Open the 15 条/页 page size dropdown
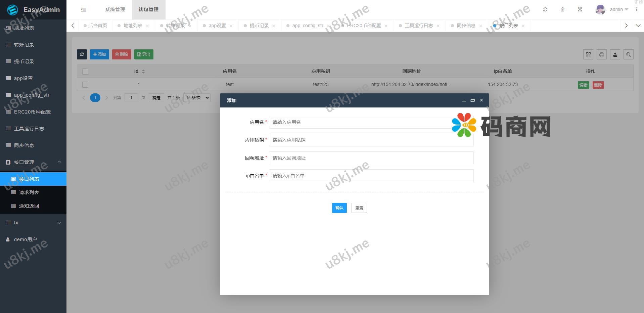This screenshot has width=644, height=313. tap(197, 98)
